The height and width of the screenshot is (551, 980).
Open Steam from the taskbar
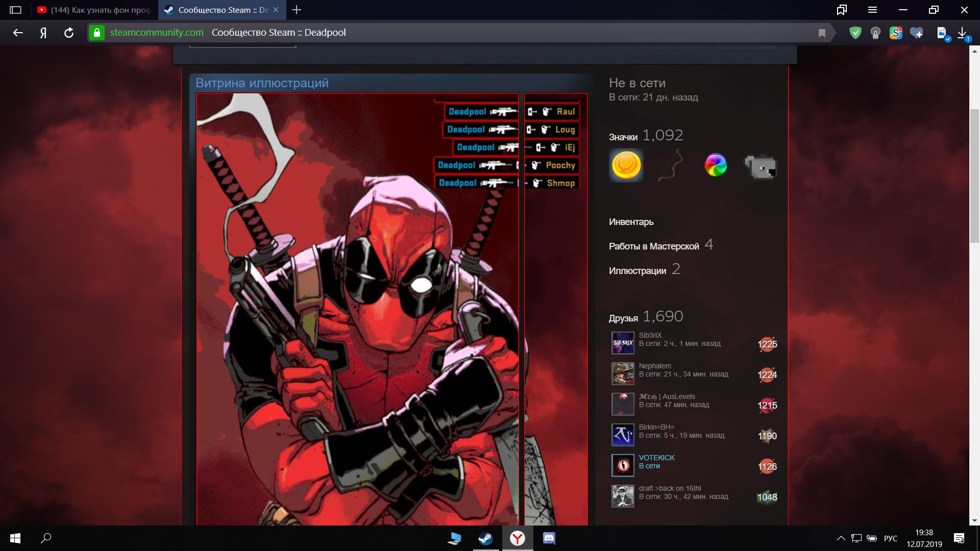485,538
